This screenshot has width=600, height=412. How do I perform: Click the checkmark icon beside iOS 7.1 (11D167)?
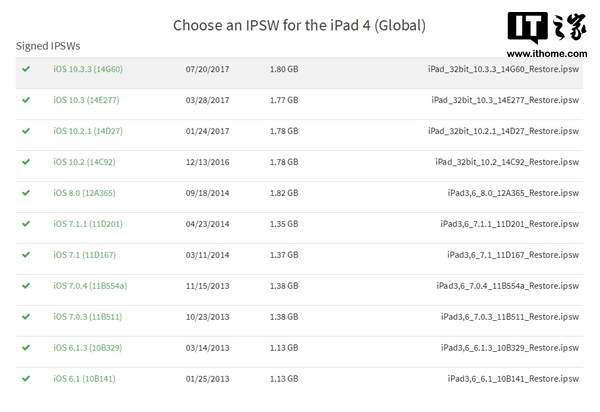pos(26,255)
